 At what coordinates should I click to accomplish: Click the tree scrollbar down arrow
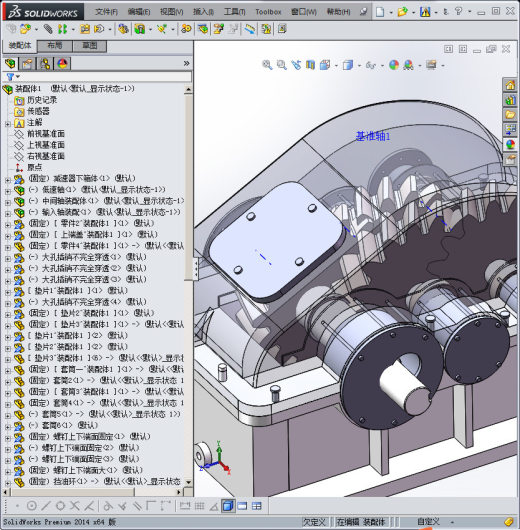[x=188, y=482]
